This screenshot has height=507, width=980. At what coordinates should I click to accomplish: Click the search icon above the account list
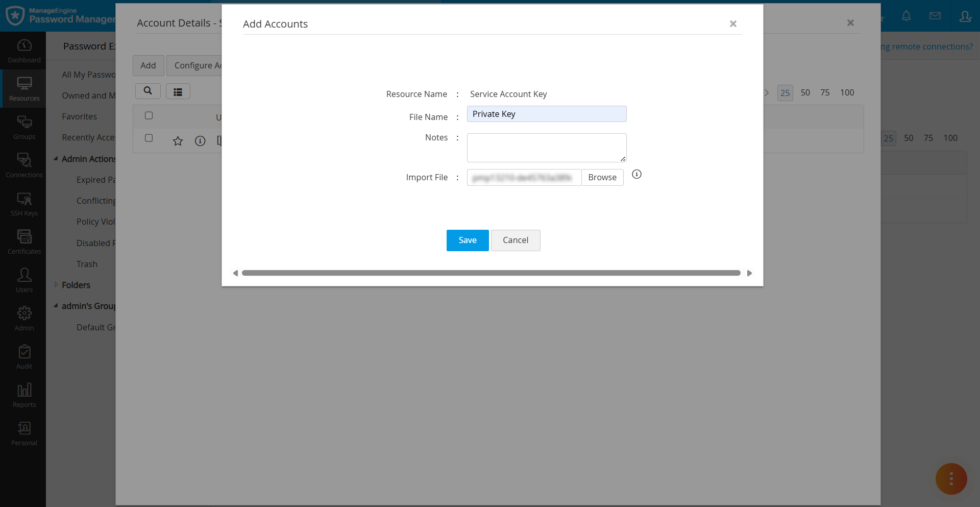148,91
